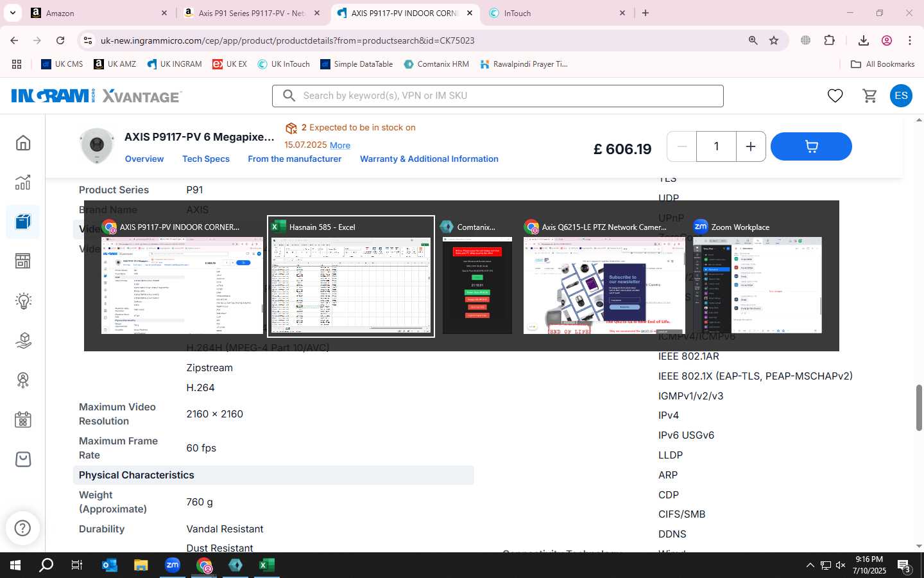Open the page zoom icon in address bar
924x578 pixels.
point(753,40)
